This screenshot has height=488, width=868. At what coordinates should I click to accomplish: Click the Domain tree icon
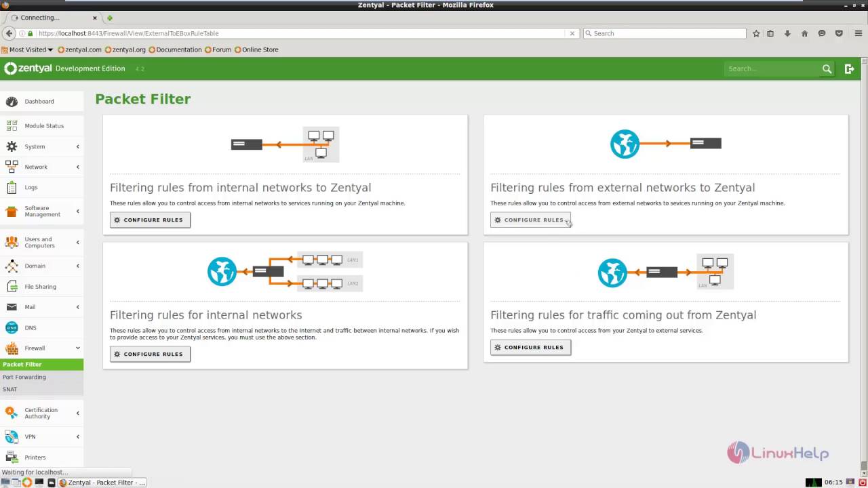click(12, 266)
